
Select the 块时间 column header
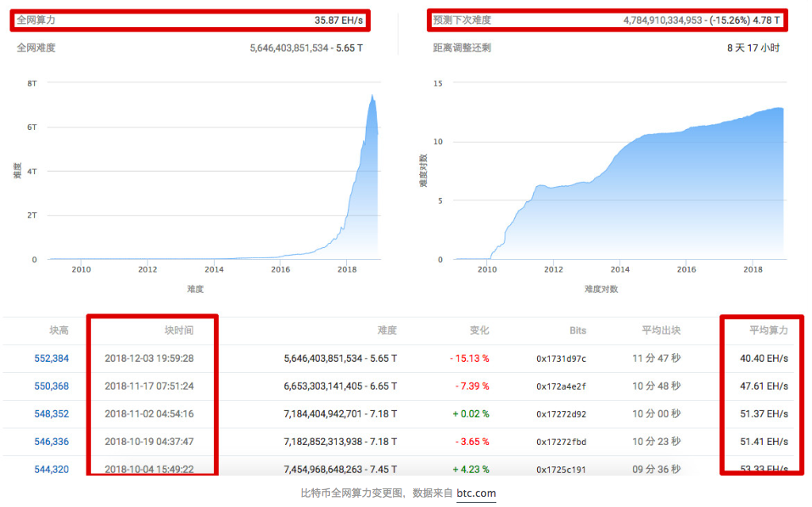(179, 330)
